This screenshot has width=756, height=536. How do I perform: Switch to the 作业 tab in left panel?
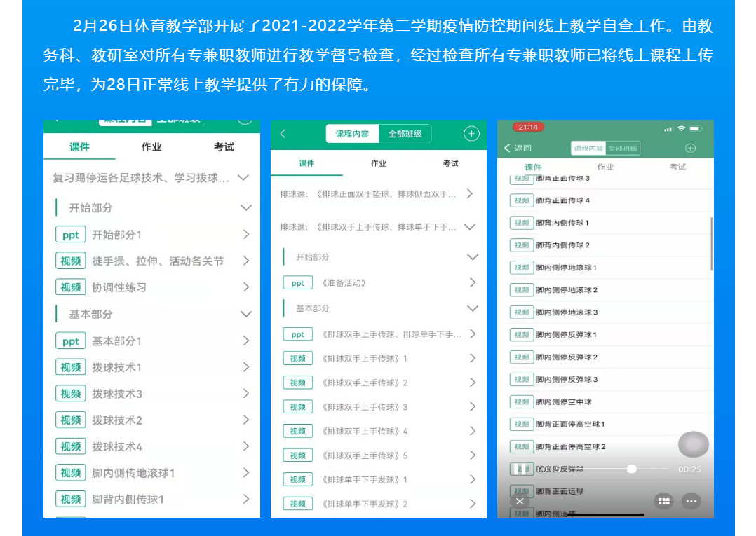[x=151, y=147]
